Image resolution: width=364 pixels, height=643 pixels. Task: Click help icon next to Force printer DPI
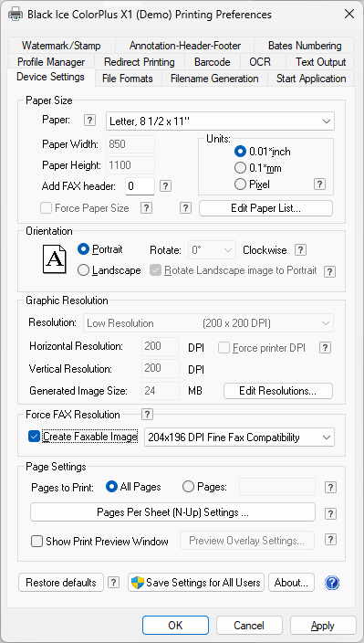click(325, 348)
